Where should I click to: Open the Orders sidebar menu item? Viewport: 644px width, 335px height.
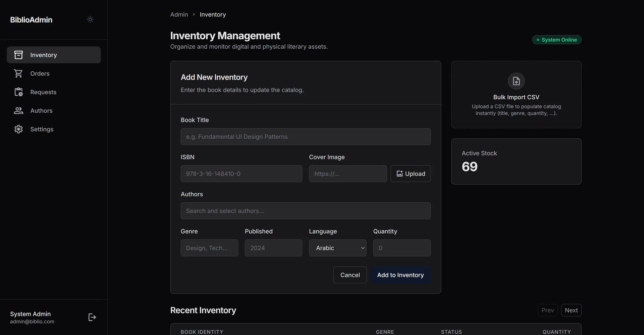54,74
